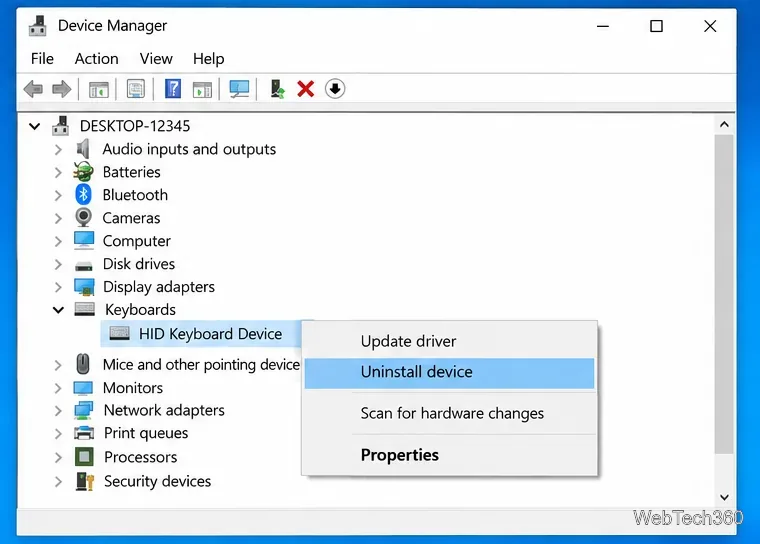Image resolution: width=760 pixels, height=544 pixels.
Task: Click the Update device driver toolbar icon
Action: [x=277, y=89]
